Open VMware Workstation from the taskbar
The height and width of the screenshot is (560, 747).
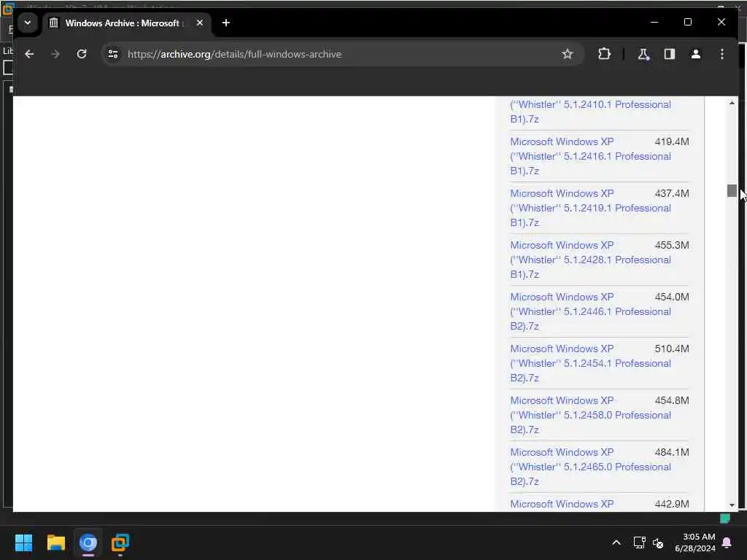(120, 542)
